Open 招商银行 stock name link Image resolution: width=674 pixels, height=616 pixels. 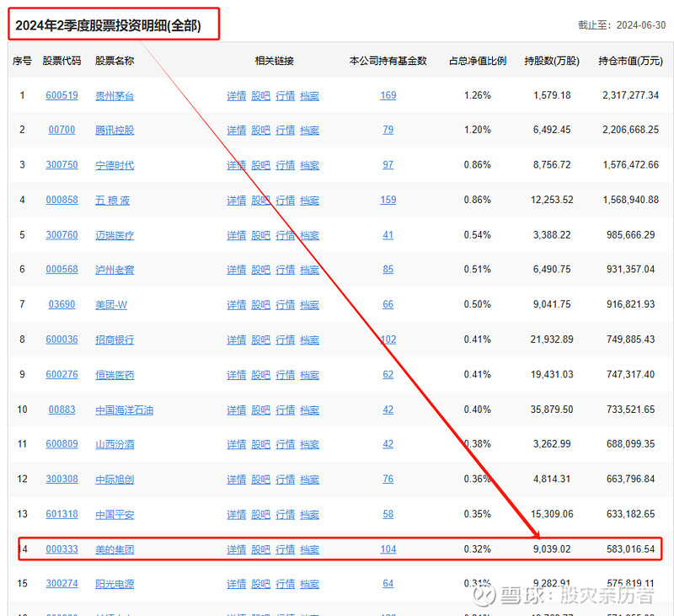click(115, 340)
